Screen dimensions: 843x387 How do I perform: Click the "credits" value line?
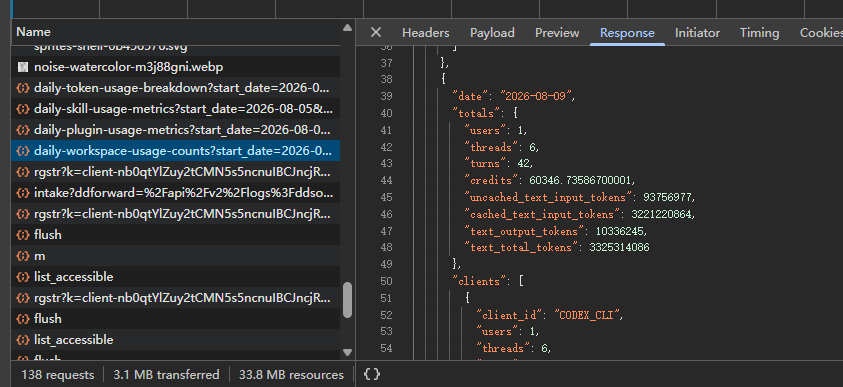point(550,180)
